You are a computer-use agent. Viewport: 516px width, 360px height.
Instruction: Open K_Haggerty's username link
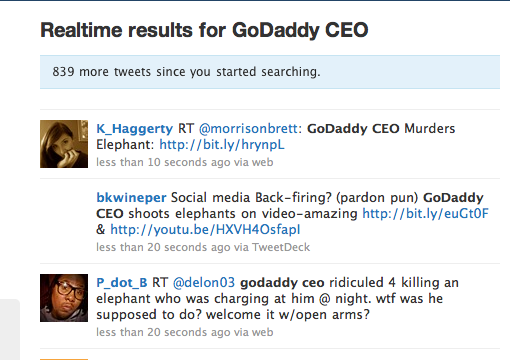coord(134,128)
